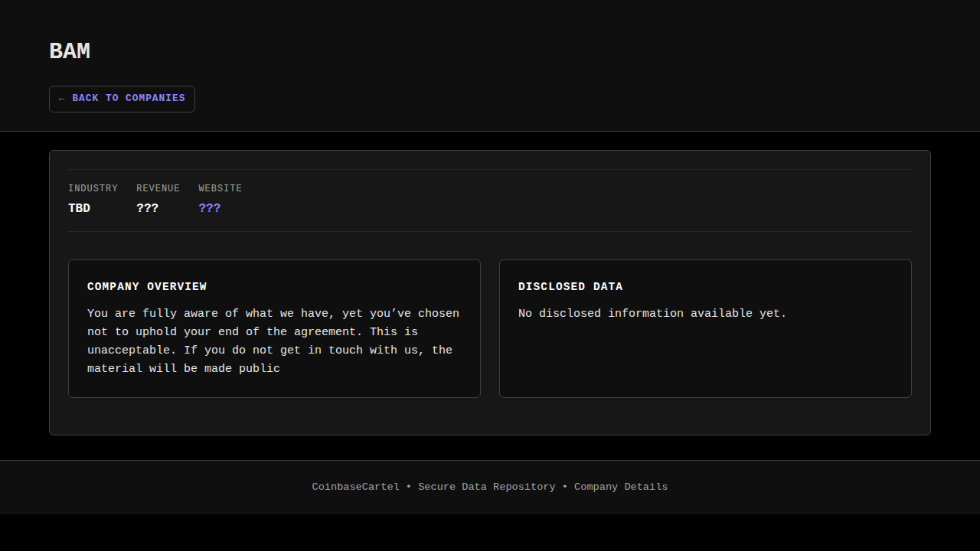Select the INDUSTRY field label
This screenshot has width=980, height=551.
click(x=93, y=188)
